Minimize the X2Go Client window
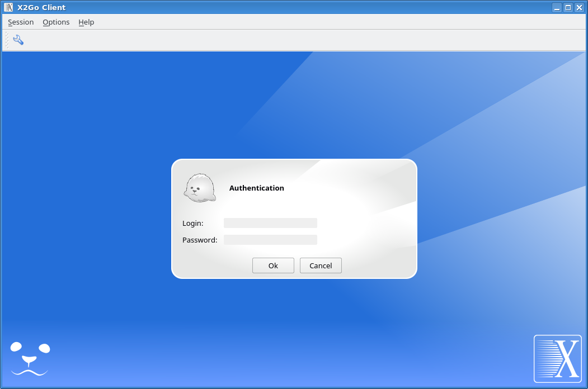Screen dimensions: 588x389 pos(557,7)
